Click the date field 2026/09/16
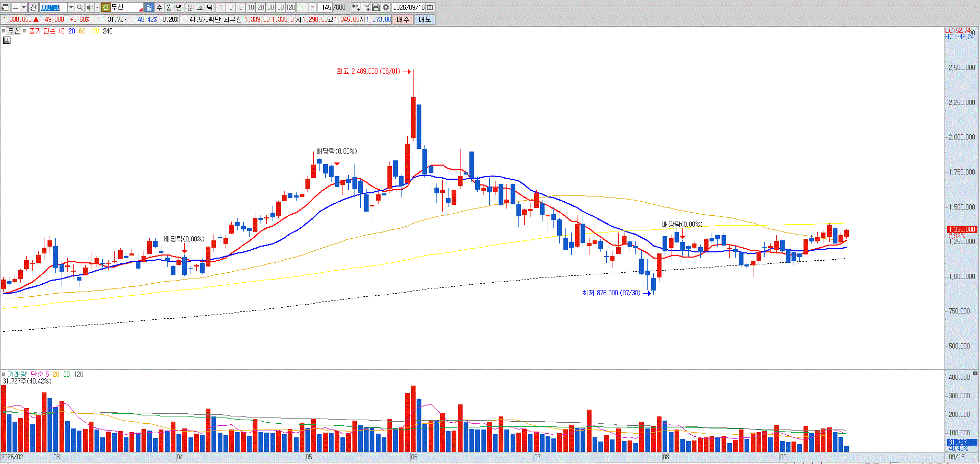The height and width of the screenshot is (464, 980). [409, 7]
